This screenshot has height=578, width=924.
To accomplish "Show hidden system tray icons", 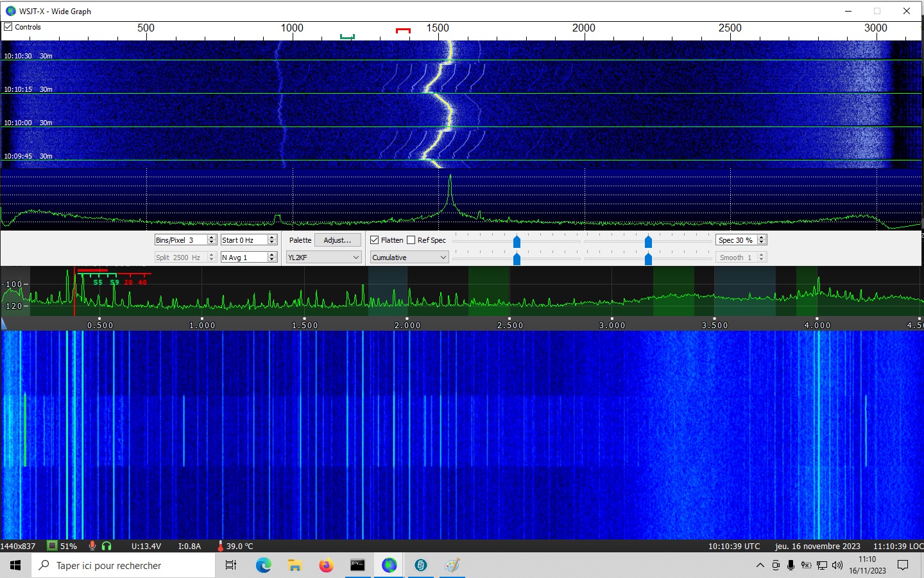I will 760,565.
